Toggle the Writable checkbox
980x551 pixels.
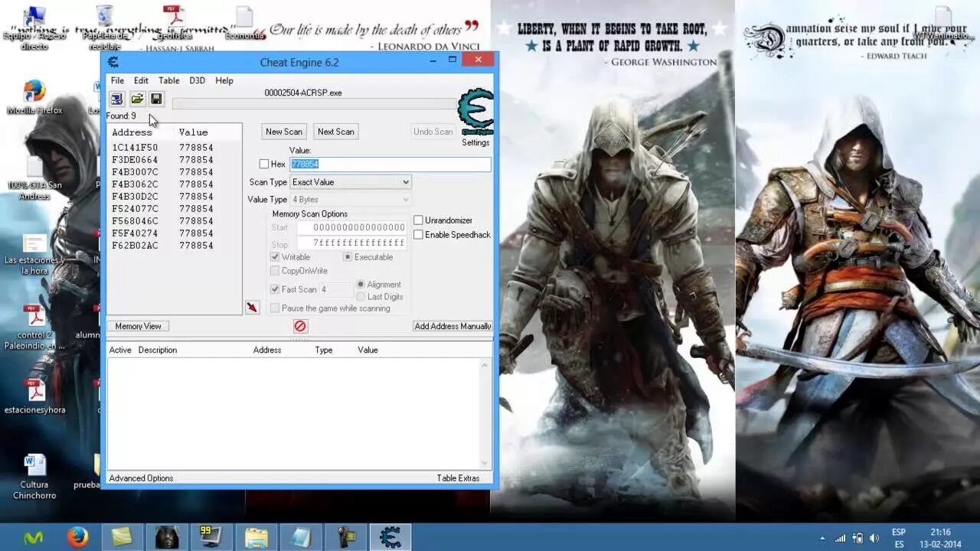(275, 257)
